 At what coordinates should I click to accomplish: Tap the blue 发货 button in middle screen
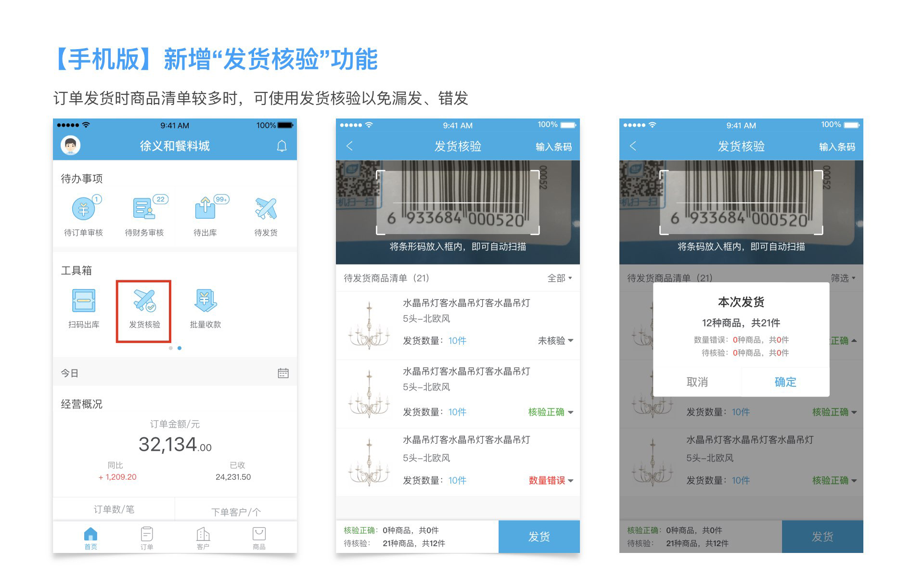tap(539, 537)
